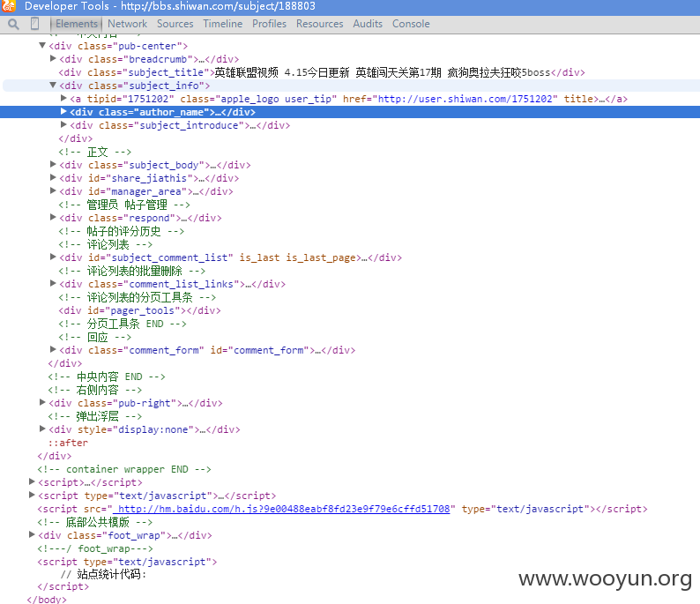Switch to the Network tab
Screen dimensions: 700x604
click(127, 24)
